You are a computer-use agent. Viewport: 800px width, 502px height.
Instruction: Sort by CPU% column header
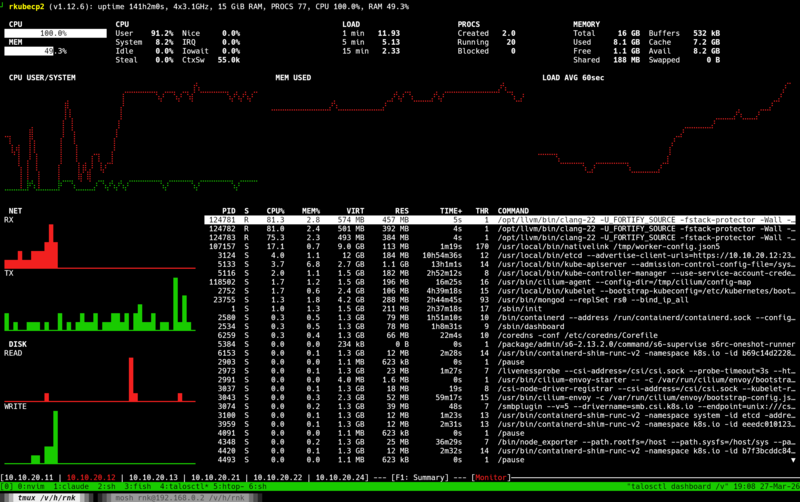click(273, 210)
